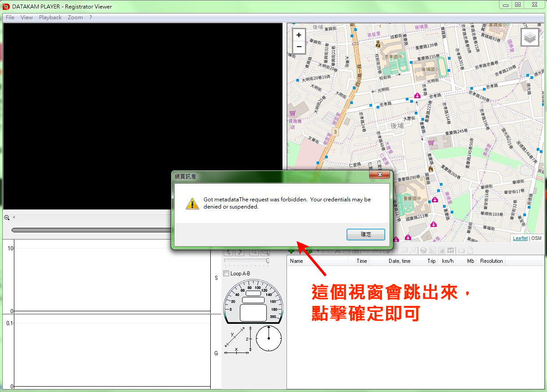
Task: Open the View menu
Action: [26, 17]
